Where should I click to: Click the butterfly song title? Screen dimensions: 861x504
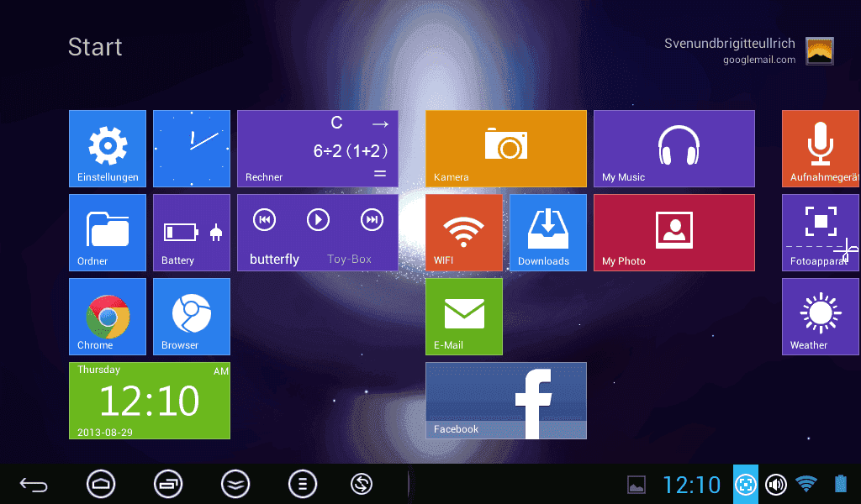coord(275,259)
